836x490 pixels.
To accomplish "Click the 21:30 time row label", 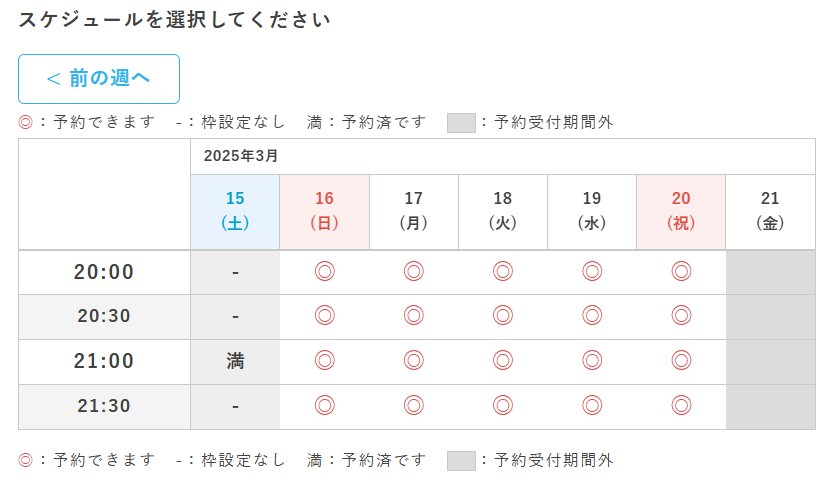I will point(104,406).
